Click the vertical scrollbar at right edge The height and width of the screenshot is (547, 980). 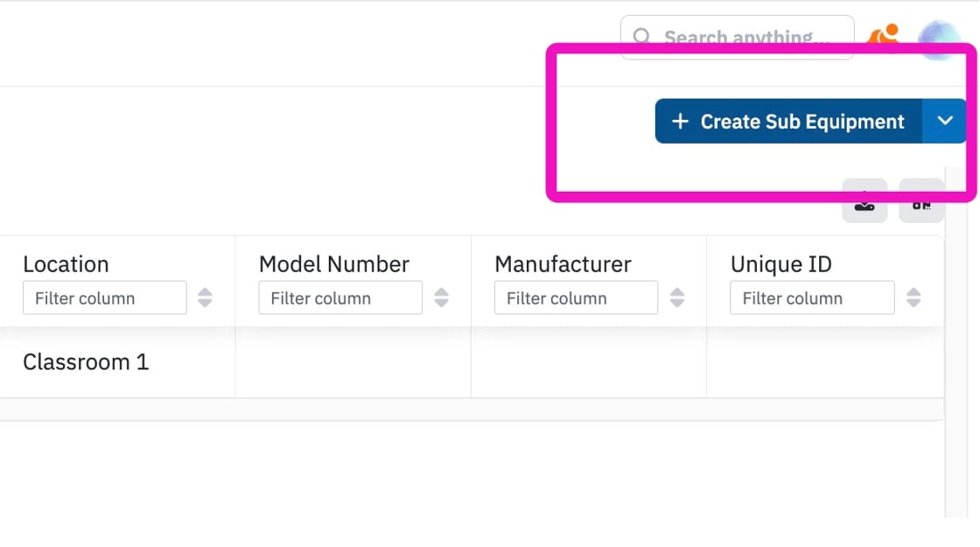click(956, 342)
